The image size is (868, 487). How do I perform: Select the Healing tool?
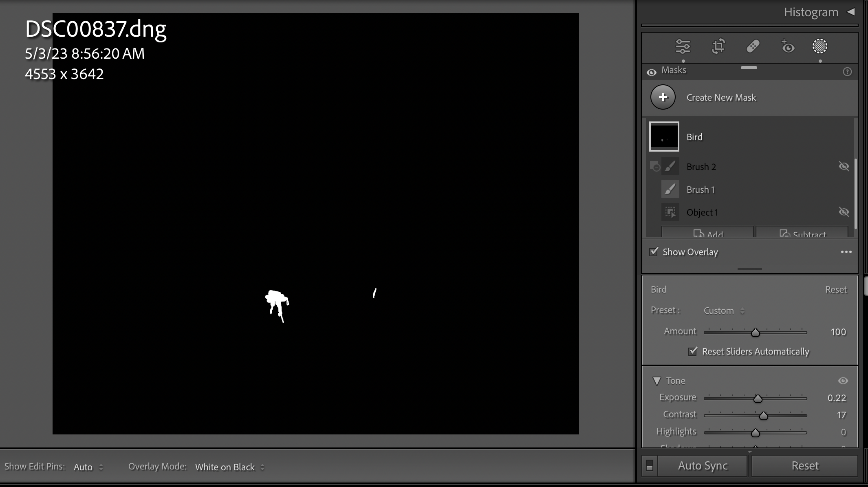click(752, 47)
